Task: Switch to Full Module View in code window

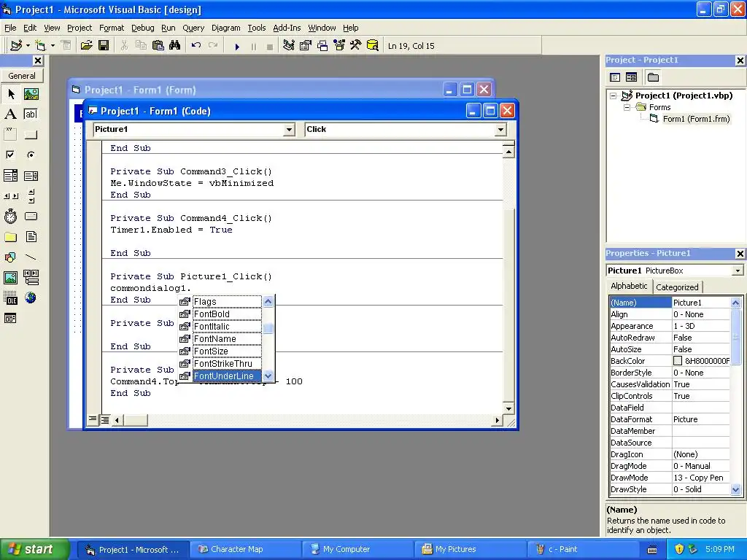Action: coord(105,419)
